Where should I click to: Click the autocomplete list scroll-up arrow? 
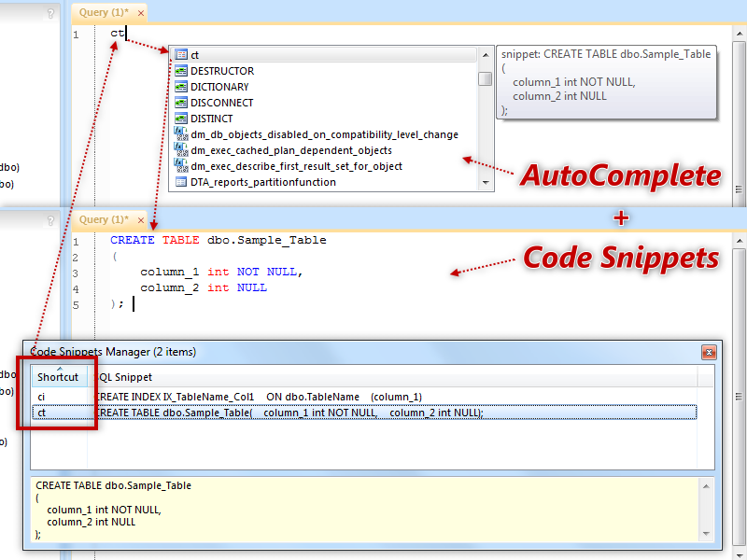click(486, 55)
